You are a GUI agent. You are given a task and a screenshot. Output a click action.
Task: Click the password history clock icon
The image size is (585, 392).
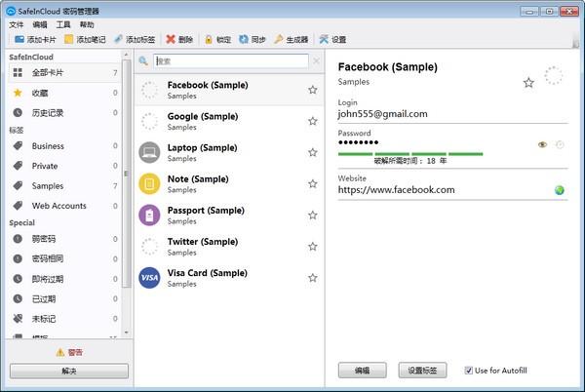coord(560,144)
